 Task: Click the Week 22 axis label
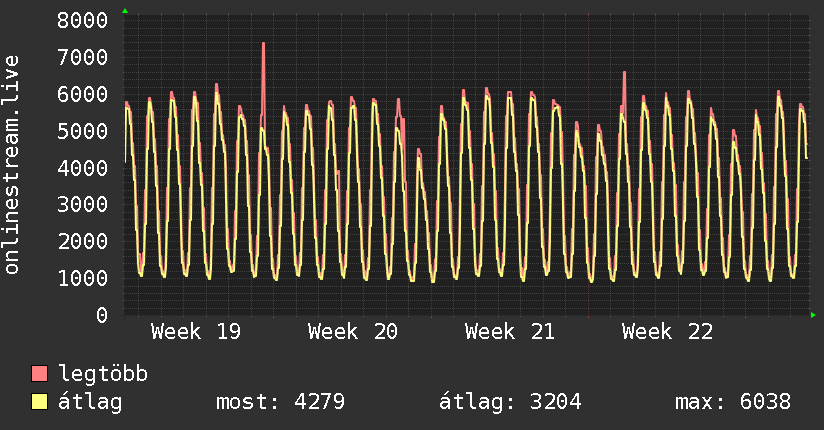(667, 332)
